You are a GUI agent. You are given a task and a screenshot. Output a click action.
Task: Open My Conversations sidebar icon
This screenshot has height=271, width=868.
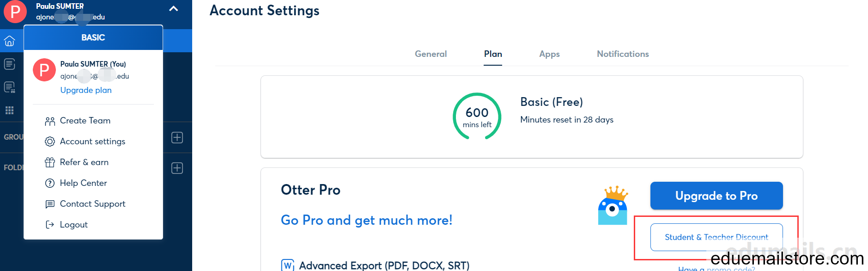tap(9, 64)
